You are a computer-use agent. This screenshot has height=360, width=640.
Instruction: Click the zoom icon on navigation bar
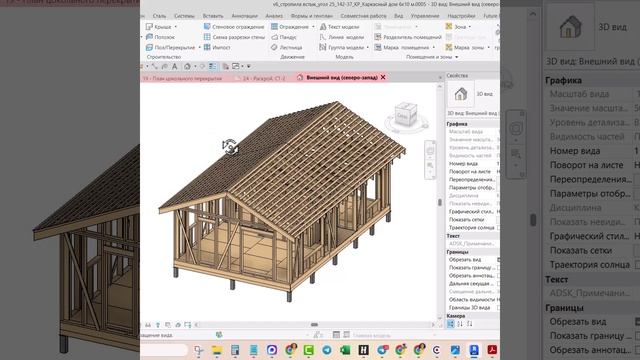coord(430,165)
